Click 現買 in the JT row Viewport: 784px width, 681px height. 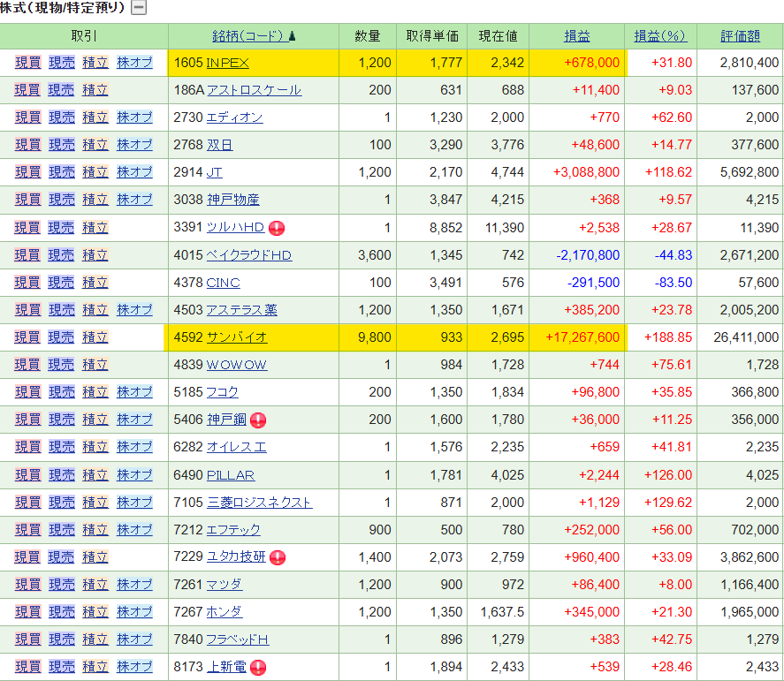tap(28, 172)
